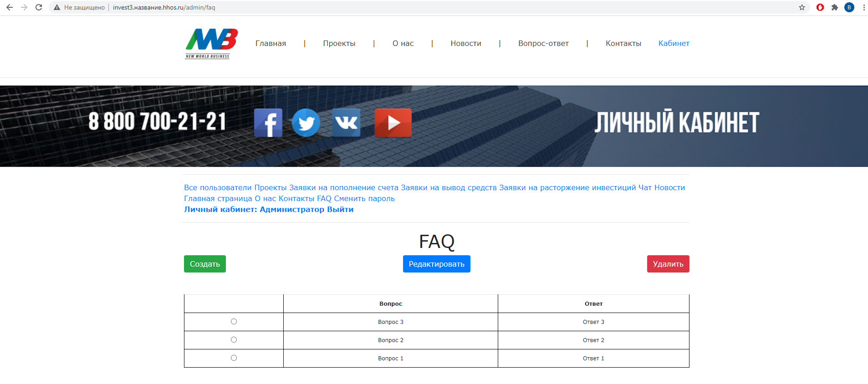Open Заявки на расторжение инвестиций link
Screen dimensions: 868x384
point(567,187)
